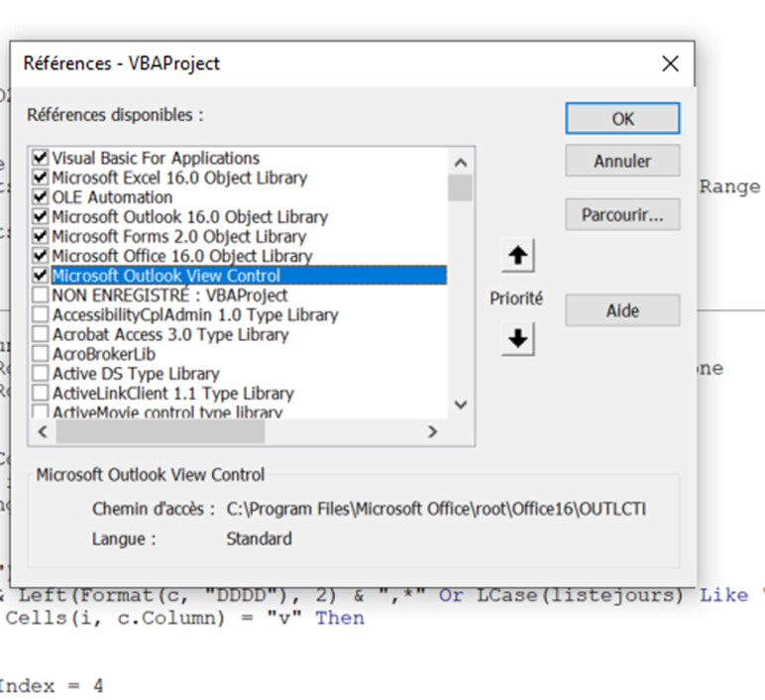The height and width of the screenshot is (700, 765).
Task: Click the list scroll down arrow
Action: 460,405
